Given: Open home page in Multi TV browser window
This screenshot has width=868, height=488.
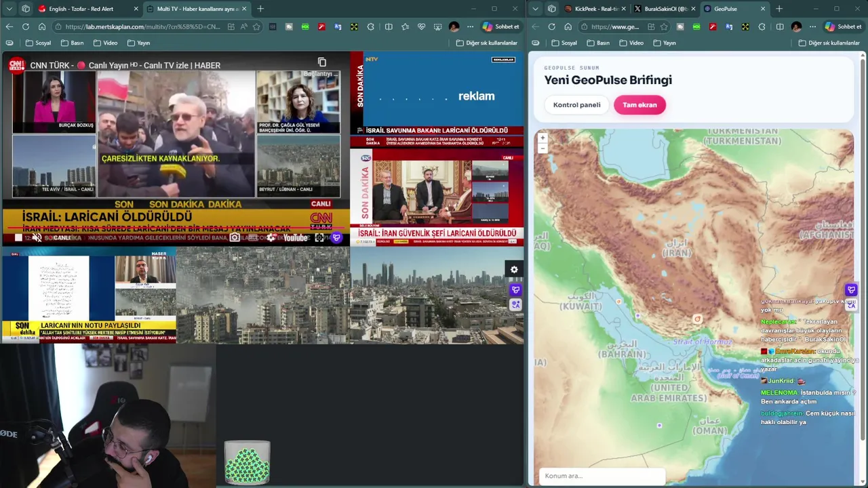Looking at the screenshot, I should pos(41,26).
